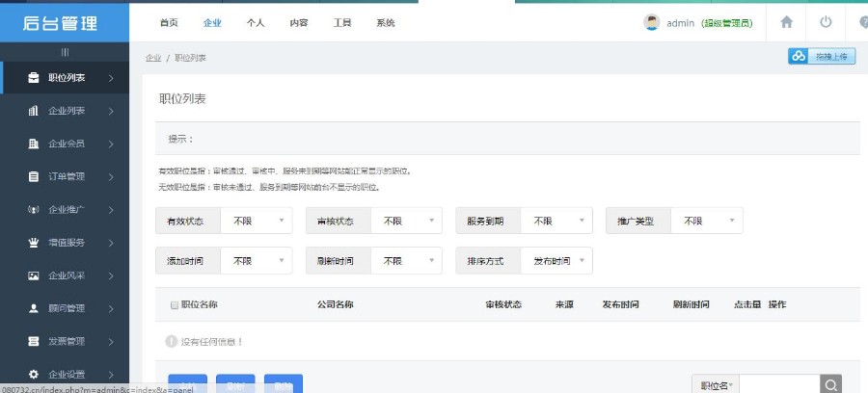
Task: Open the 系统 top menu
Action: pos(385,23)
